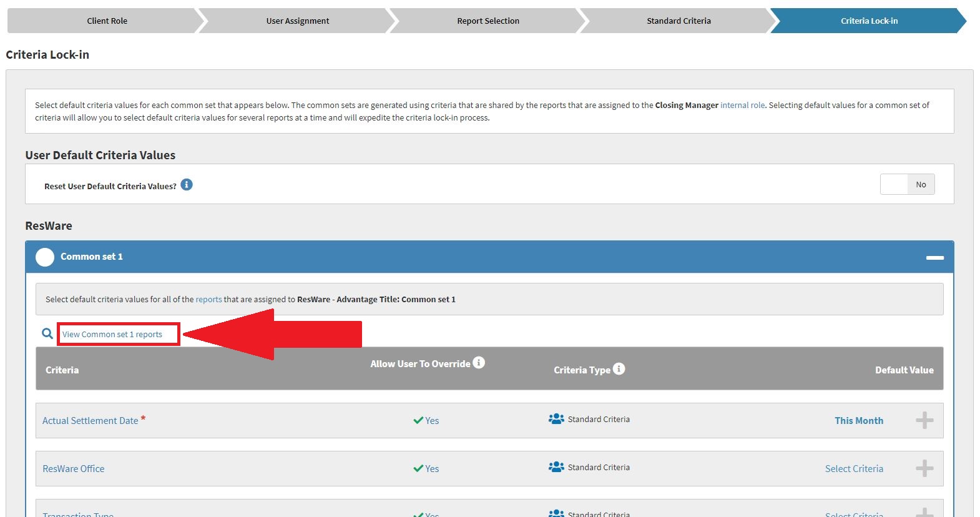Click the Allow User To Override info icon
980x517 pixels.
[479, 363]
